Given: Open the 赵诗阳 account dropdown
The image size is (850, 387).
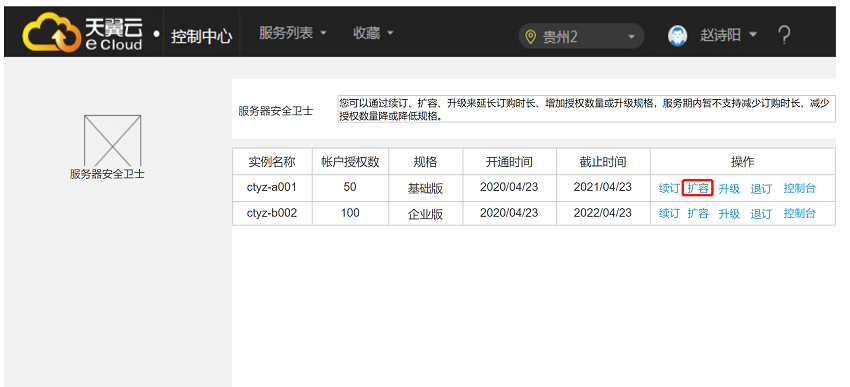Looking at the screenshot, I should [728, 36].
